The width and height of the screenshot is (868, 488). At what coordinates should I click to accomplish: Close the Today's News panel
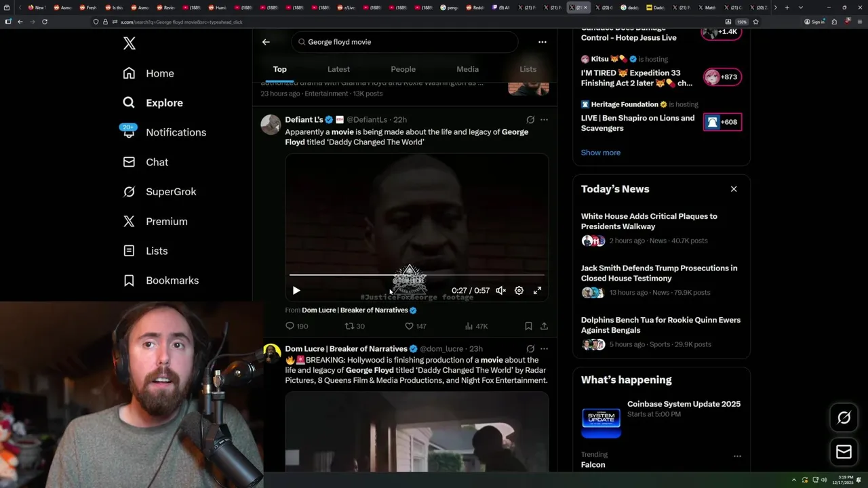pyautogui.click(x=734, y=189)
